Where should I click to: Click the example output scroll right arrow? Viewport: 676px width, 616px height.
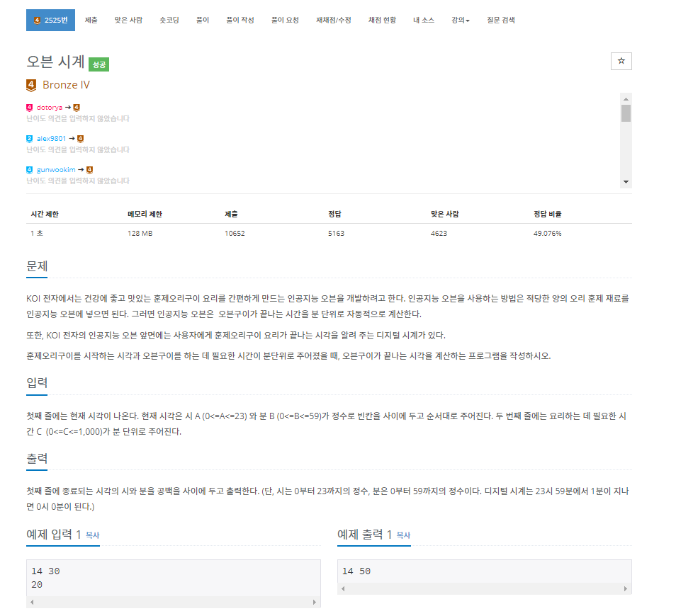tap(626, 589)
